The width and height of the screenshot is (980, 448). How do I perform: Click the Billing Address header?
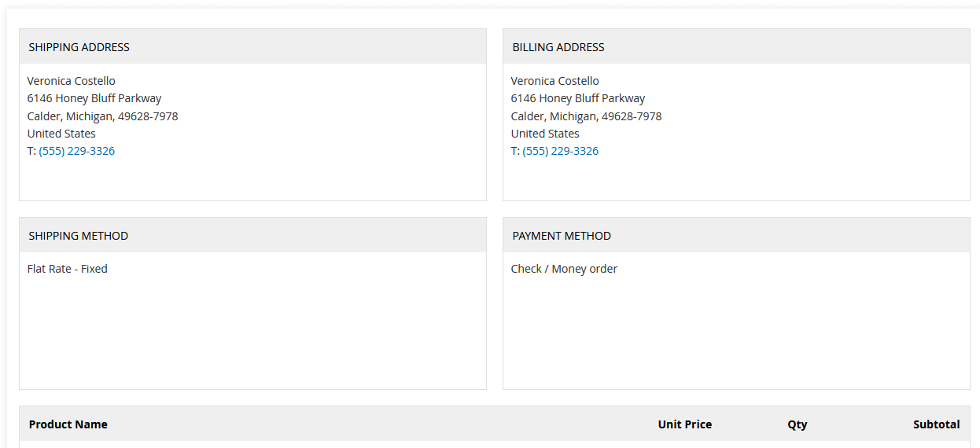(558, 47)
